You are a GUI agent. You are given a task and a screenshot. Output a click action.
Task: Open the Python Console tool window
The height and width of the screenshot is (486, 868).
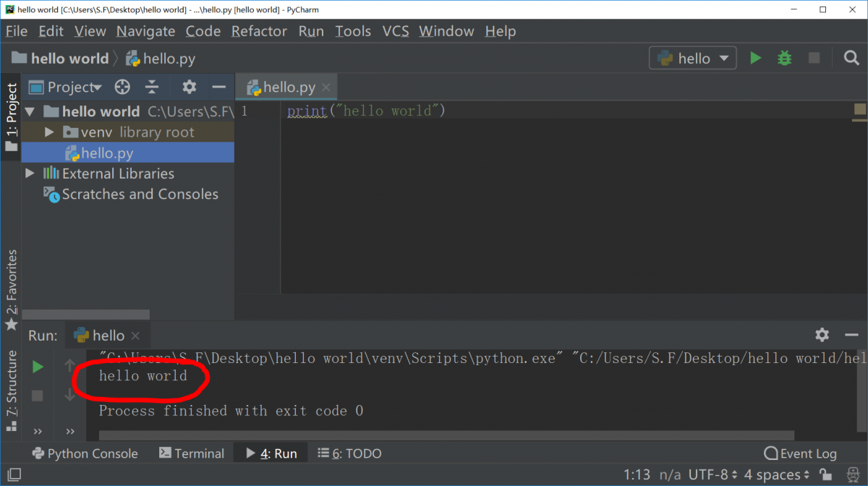click(x=85, y=453)
